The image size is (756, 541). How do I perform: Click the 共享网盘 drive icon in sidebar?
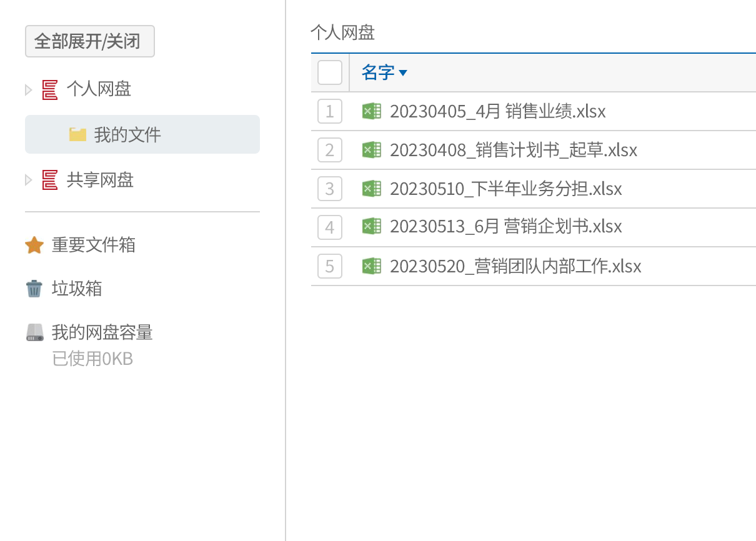[50, 181]
